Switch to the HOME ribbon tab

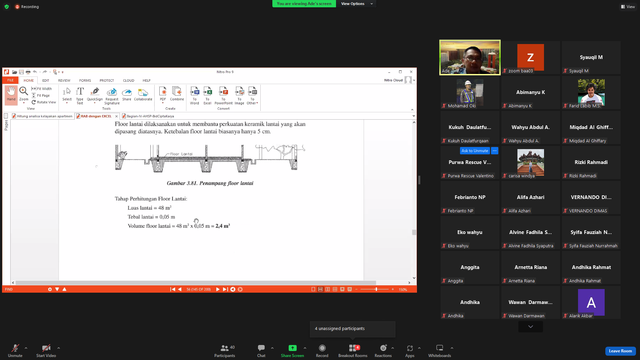coord(28,80)
